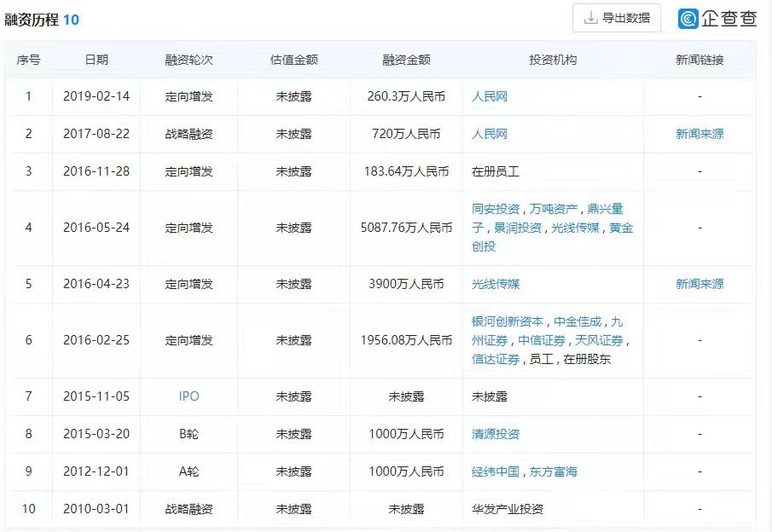Open 万吨资产 investor link

tap(554, 209)
